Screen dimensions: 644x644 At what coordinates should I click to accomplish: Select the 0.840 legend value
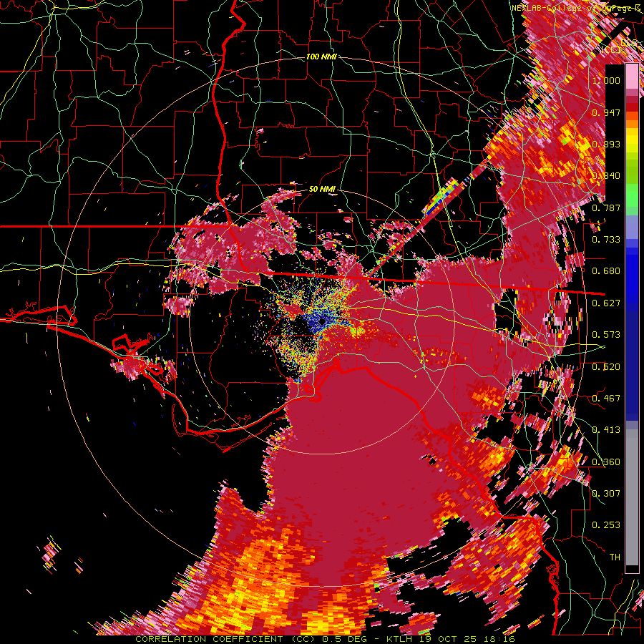tap(606, 176)
